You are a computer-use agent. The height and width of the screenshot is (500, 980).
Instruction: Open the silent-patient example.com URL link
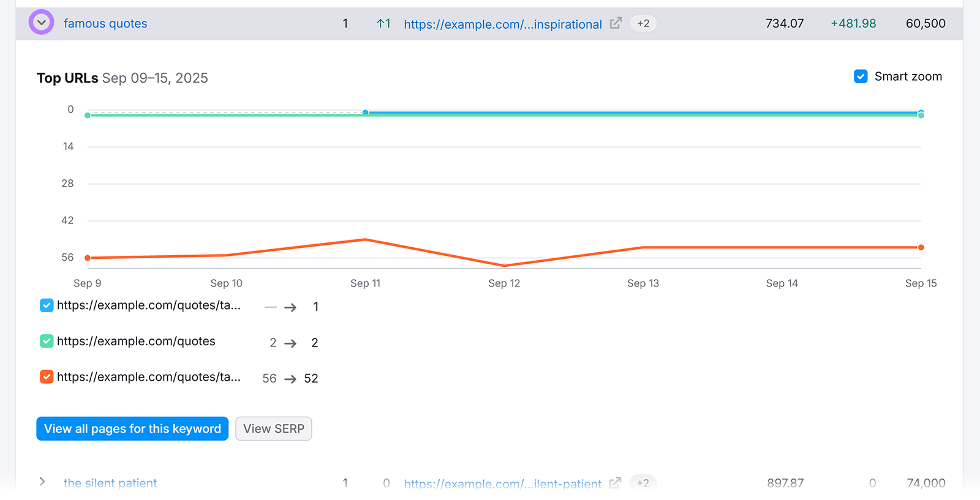tap(502, 483)
